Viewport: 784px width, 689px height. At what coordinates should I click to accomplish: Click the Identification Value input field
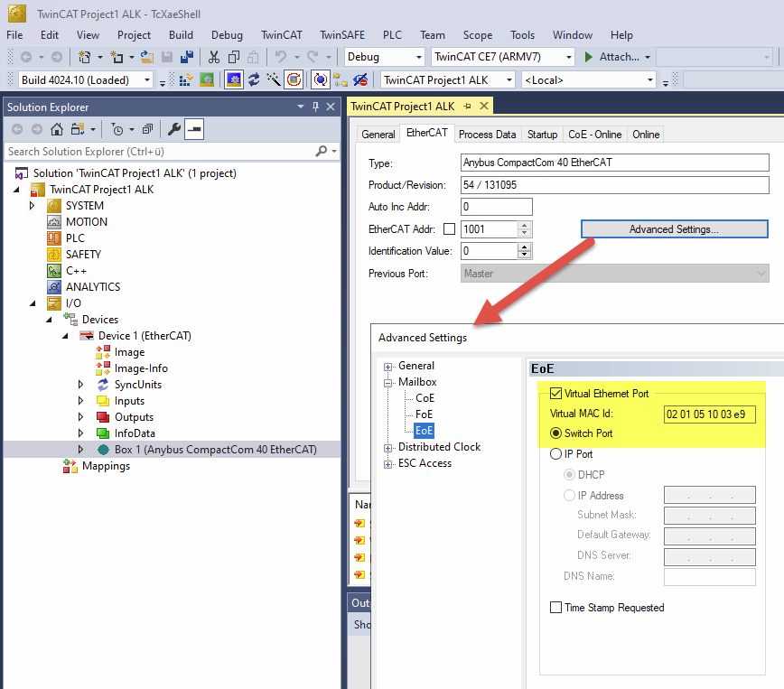489,251
